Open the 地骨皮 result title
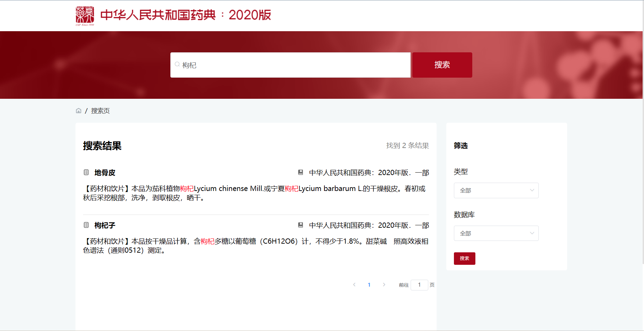The image size is (644, 331). pos(105,173)
